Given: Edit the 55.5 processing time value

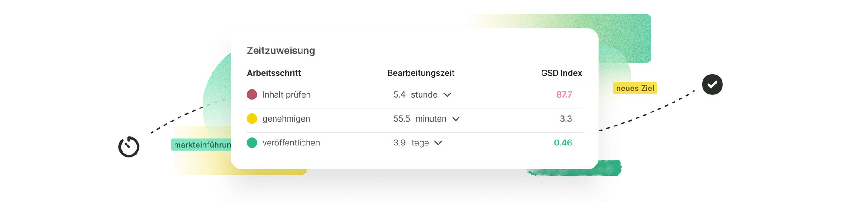Looking at the screenshot, I should click(x=401, y=119).
